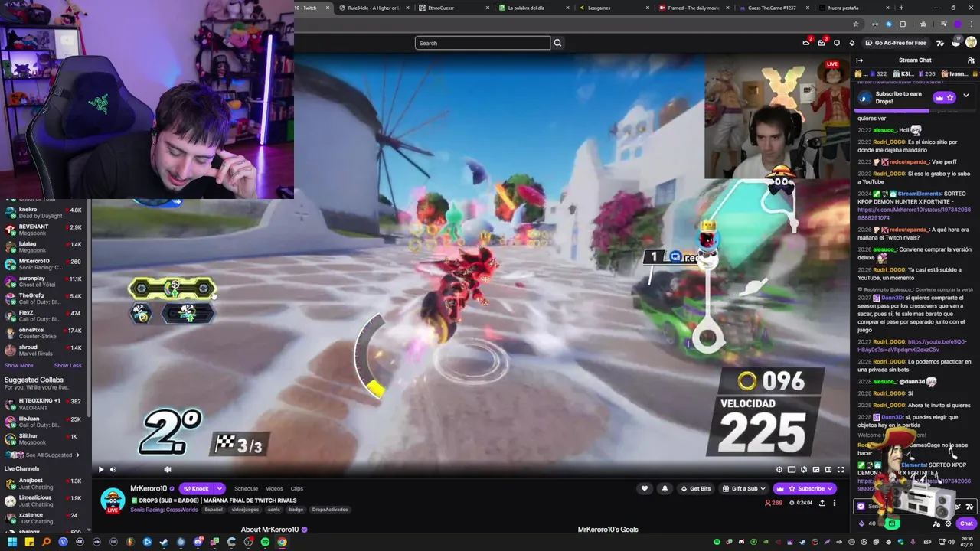Click the Chat send button
This screenshot has height=551, width=980.
click(x=966, y=524)
